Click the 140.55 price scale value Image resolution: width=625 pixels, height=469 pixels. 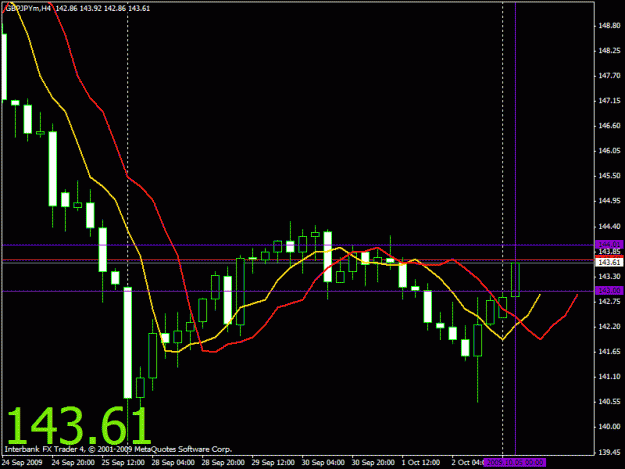point(609,402)
